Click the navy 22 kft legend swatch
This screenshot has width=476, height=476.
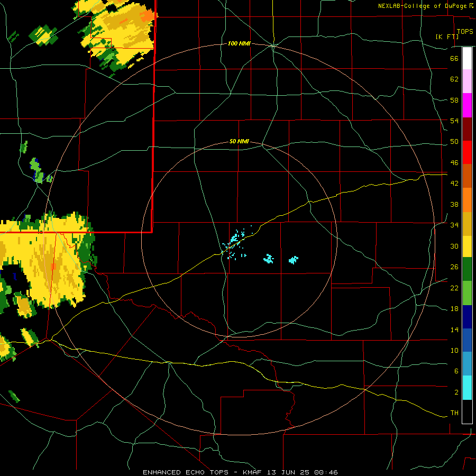(467, 317)
